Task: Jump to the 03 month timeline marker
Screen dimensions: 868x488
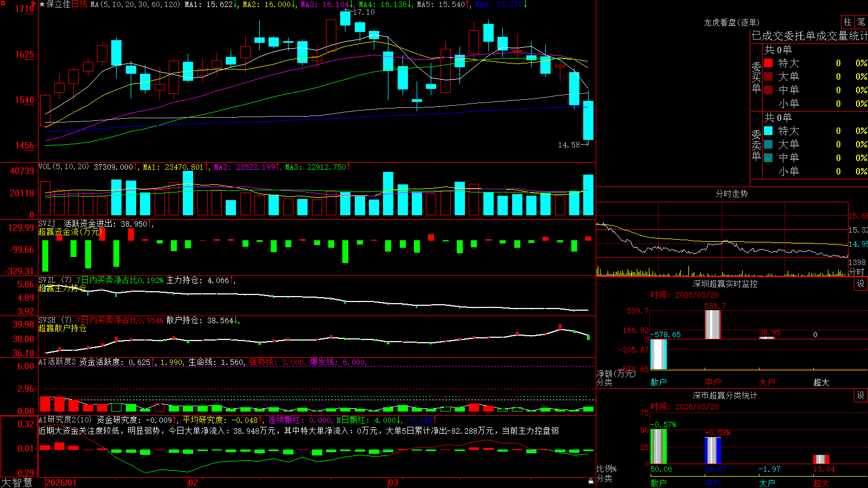Action: pos(393,483)
